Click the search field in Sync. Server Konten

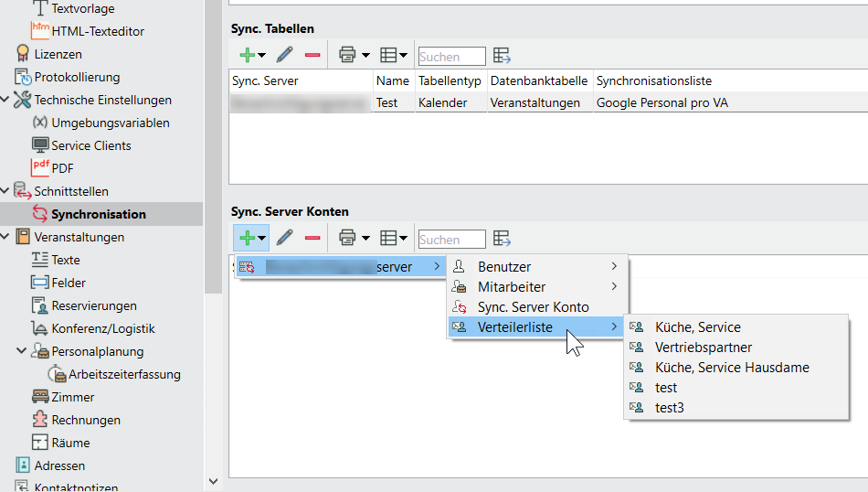click(451, 240)
